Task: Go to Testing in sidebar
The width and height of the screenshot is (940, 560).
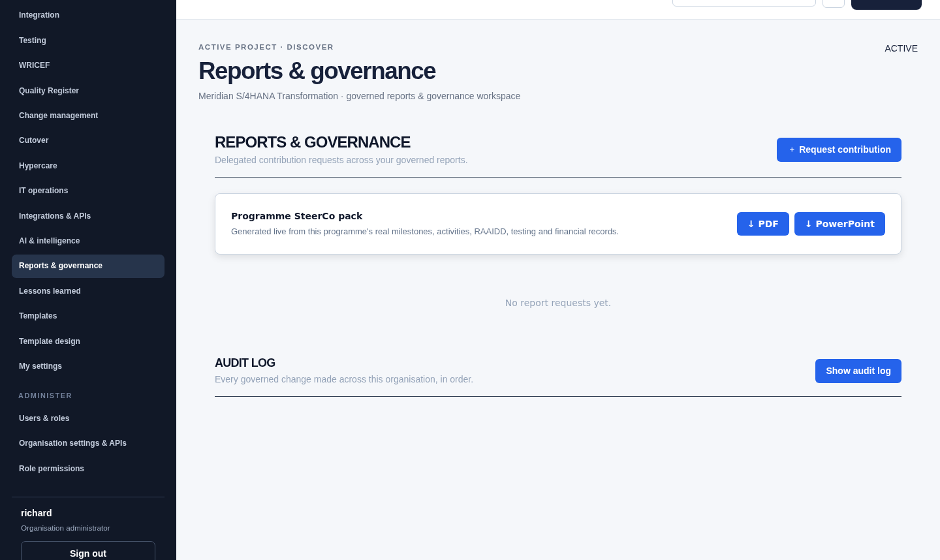Action: (x=88, y=40)
